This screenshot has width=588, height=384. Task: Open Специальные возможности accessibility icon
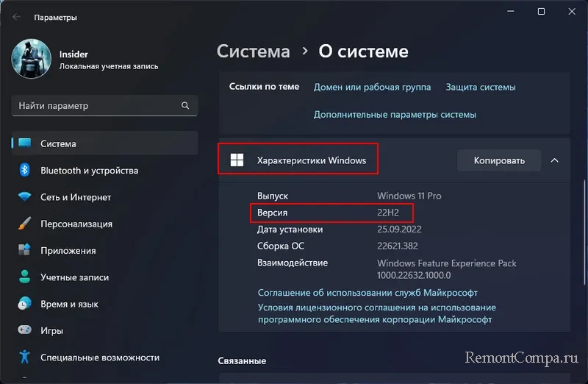click(25, 357)
